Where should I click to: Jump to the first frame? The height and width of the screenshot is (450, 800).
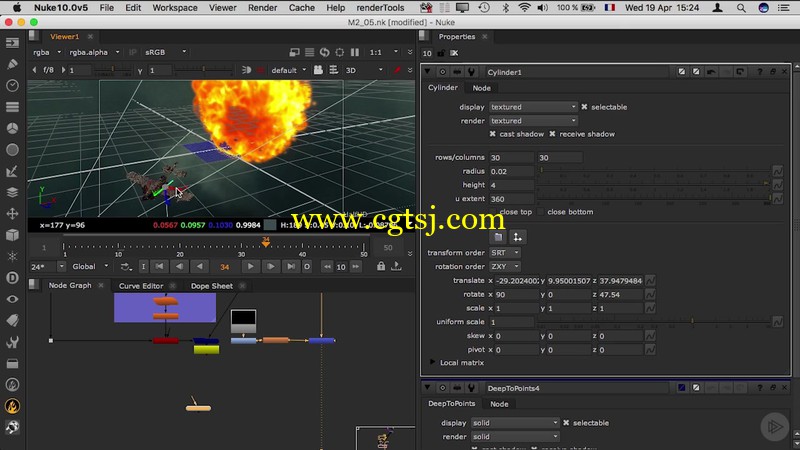tap(159, 266)
